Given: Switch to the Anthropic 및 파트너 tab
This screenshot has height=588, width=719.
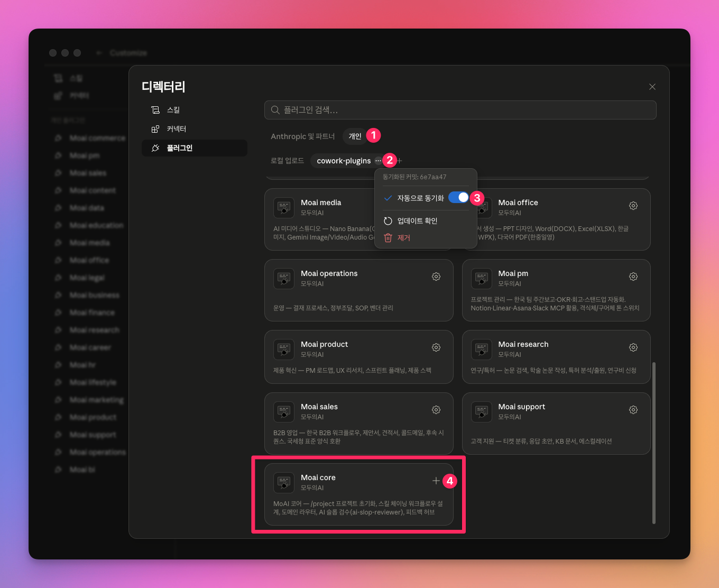Looking at the screenshot, I should point(303,136).
